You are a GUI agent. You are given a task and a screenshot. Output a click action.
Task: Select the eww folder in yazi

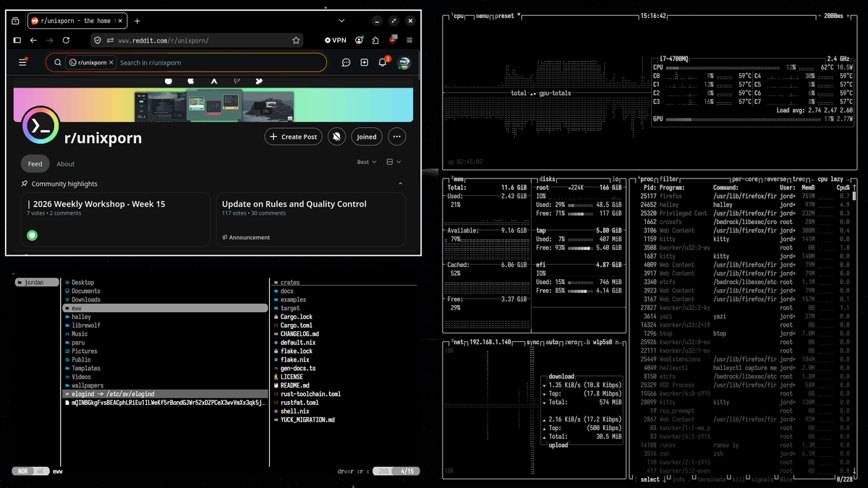165,308
